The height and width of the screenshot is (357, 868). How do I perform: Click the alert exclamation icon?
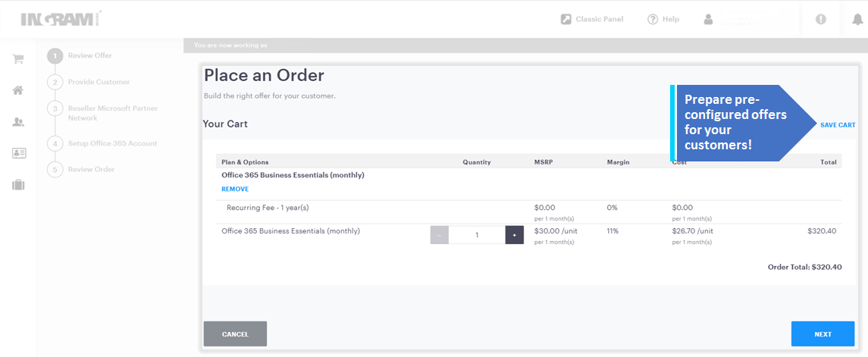pos(820,19)
